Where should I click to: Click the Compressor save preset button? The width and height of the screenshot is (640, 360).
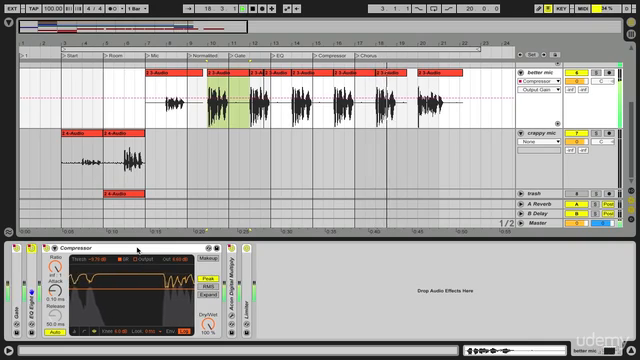217,248
